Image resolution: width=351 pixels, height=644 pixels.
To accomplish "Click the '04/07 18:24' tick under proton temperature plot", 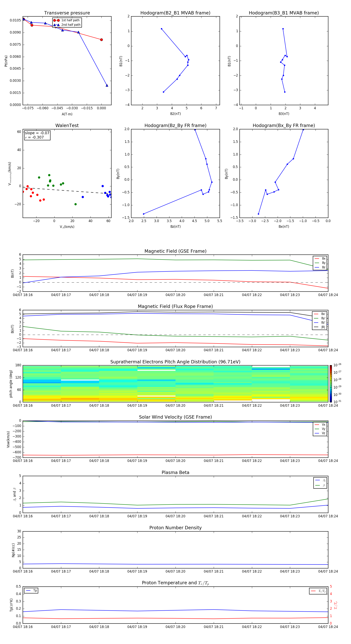I will pos(328,627).
